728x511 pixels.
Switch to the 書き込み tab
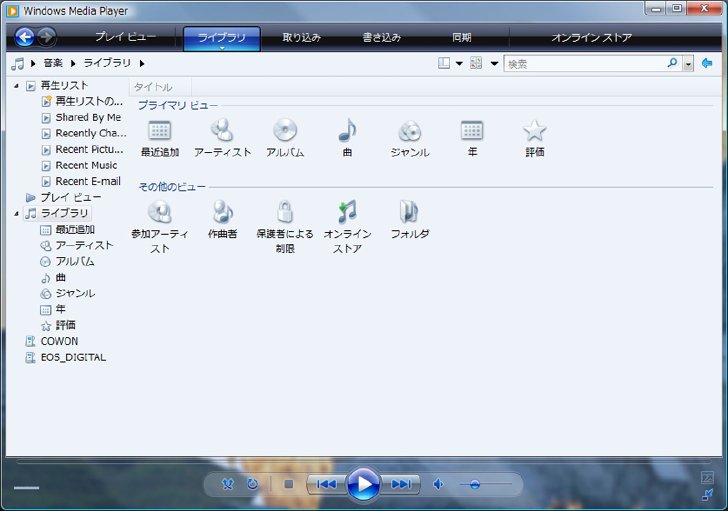pos(382,37)
